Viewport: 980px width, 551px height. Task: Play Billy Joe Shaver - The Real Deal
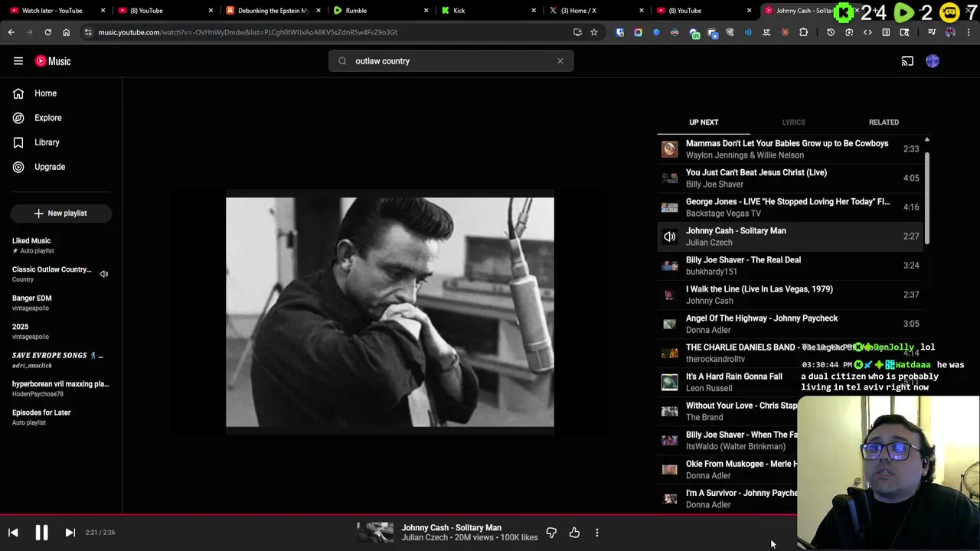(790, 266)
